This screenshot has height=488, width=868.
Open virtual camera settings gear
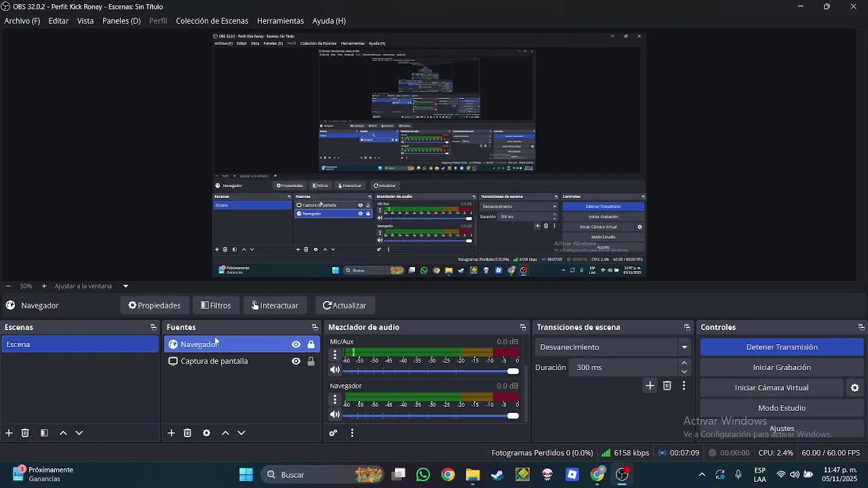click(855, 388)
